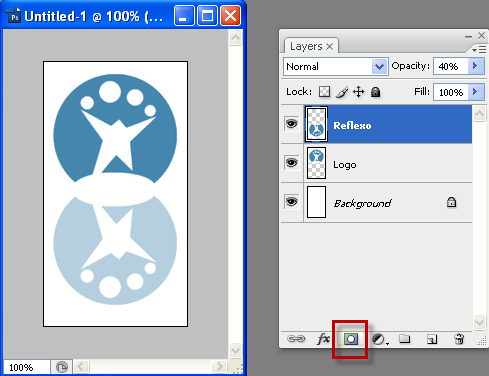Click the Photoshop document icon in title bar
Image resolution: width=489 pixels, height=376 pixels.
coord(14,16)
